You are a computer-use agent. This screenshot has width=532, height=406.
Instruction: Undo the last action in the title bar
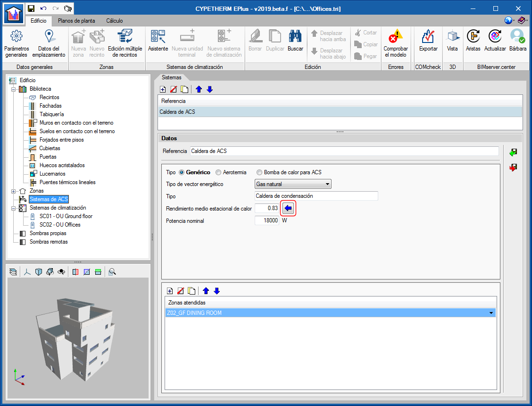tap(43, 8)
